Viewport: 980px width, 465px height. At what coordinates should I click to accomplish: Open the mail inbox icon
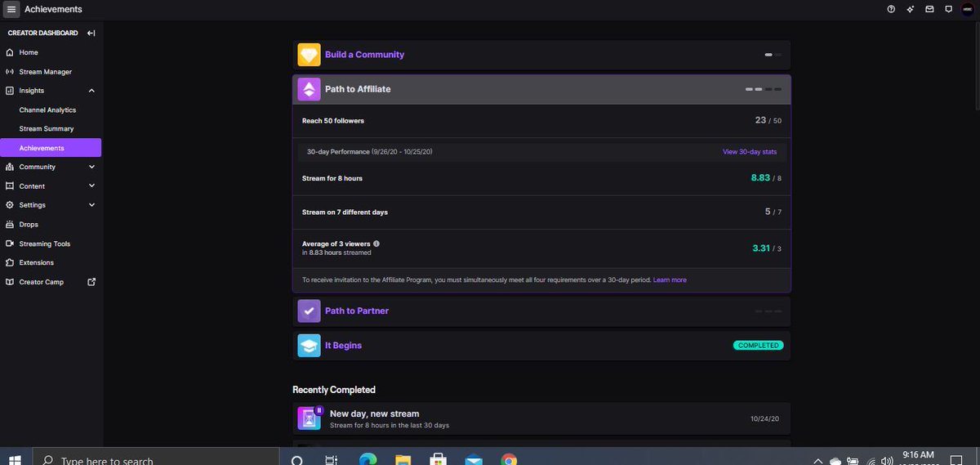(x=929, y=9)
